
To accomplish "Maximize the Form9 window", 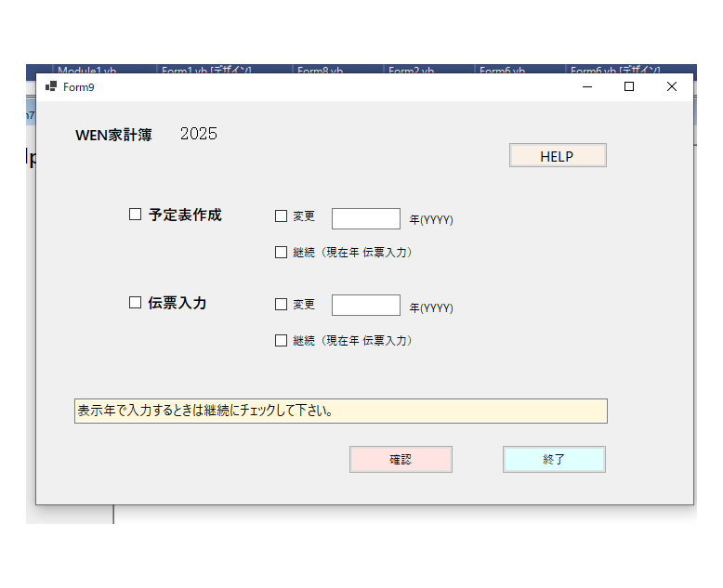I will [x=629, y=86].
